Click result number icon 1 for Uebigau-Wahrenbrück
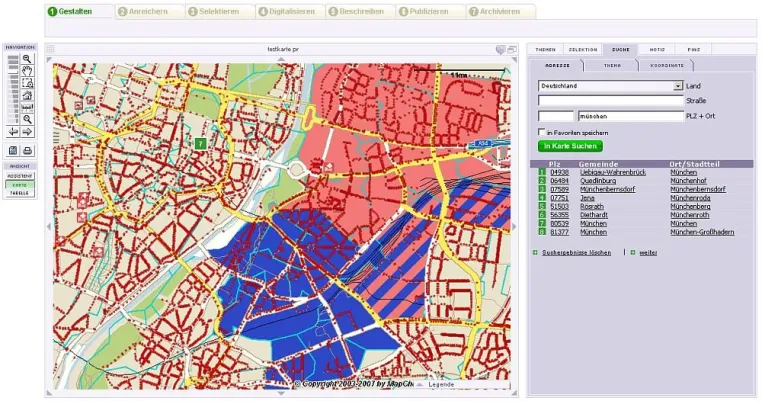The height and width of the screenshot is (401, 762). click(542, 172)
